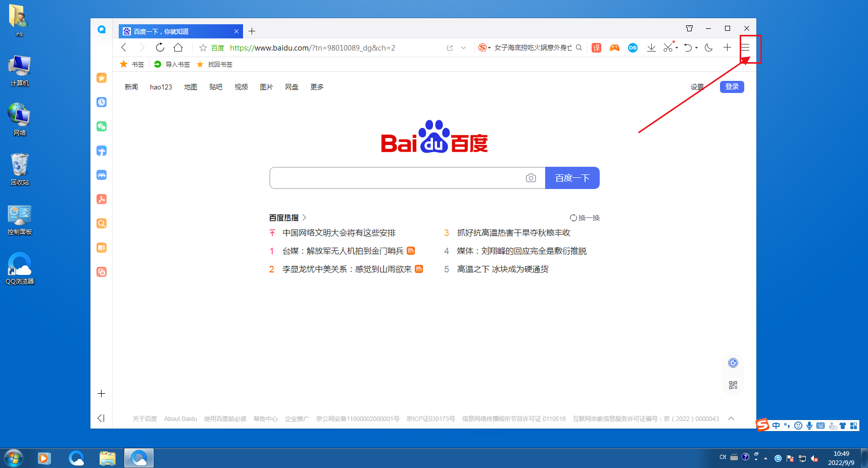Open favorites star in left sidebar
The image size is (868, 468).
point(102,78)
